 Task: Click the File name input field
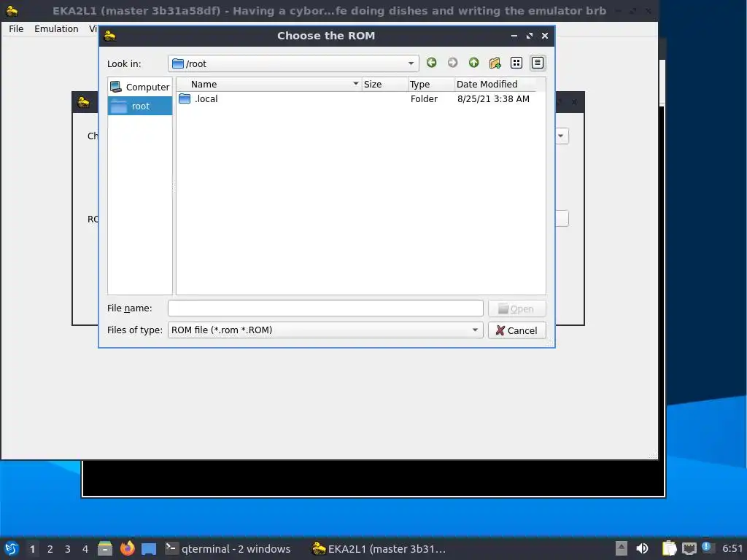pos(325,308)
